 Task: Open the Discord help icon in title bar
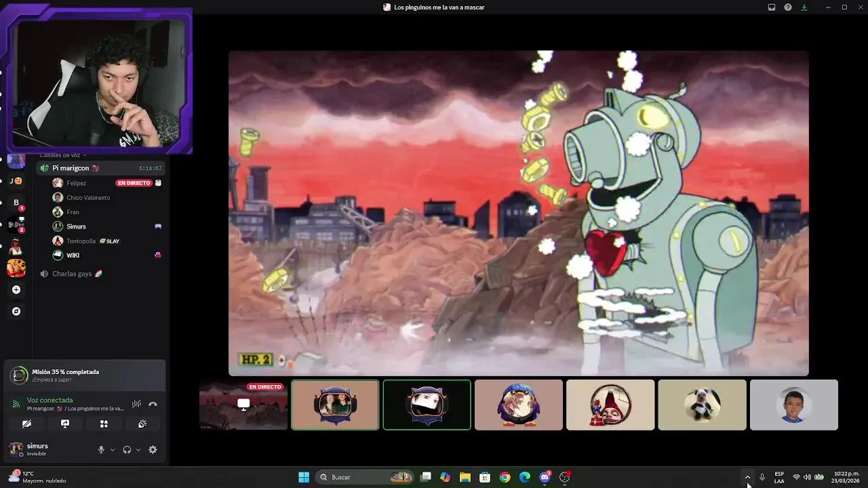point(788,7)
